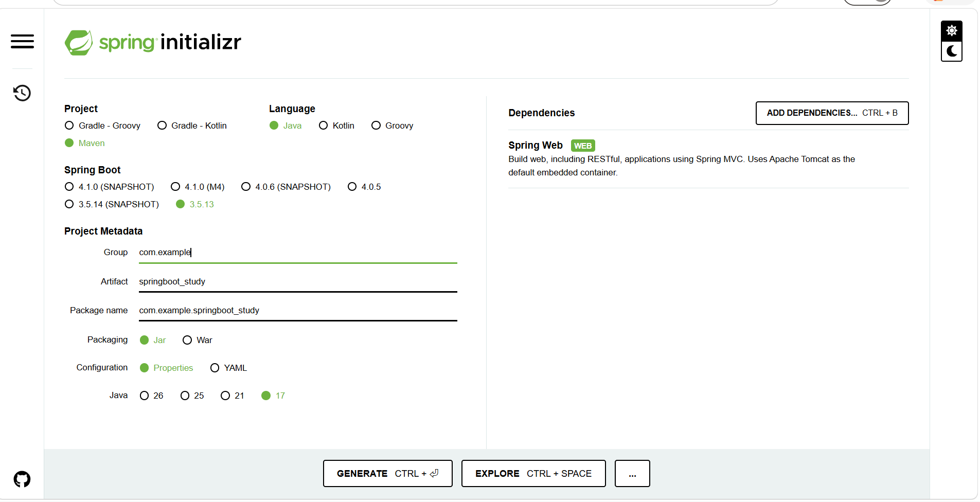980x502 pixels.
Task: Click the Project Metadata heading
Action: click(x=103, y=231)
